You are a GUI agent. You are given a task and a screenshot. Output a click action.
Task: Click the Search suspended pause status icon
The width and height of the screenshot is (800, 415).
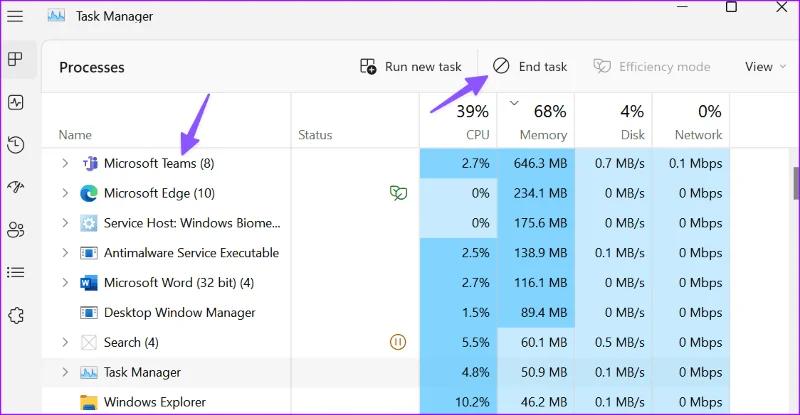click(x=398, y=342)
